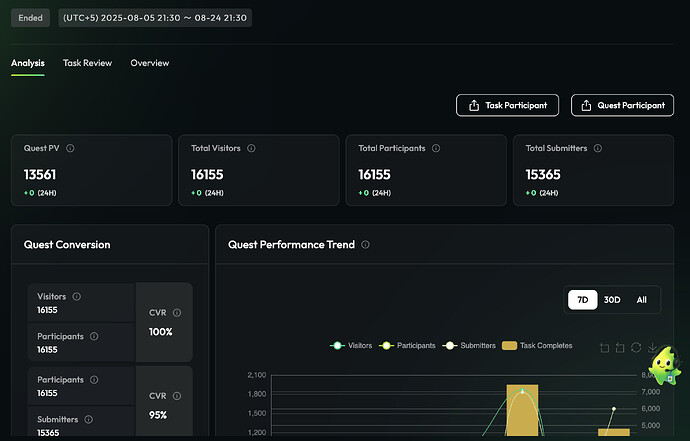Click the chart's zoom reset icon
The width and height of the screenshot is (690, 441).
[x=620, y=347]
